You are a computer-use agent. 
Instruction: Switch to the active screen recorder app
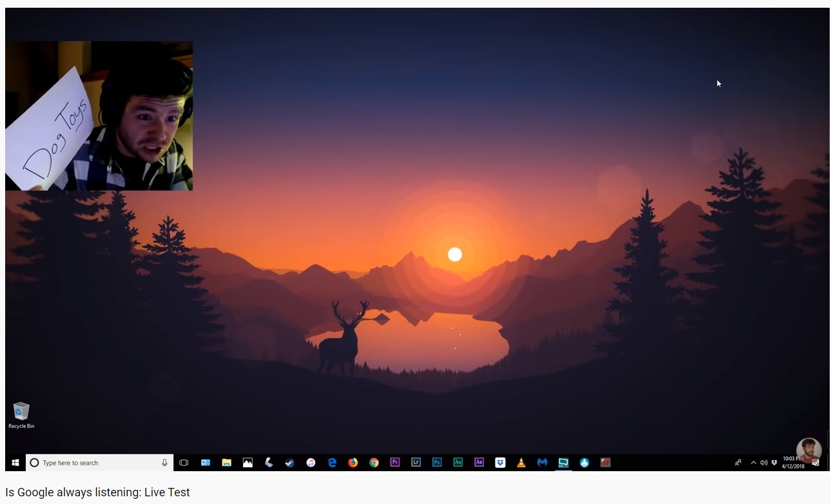click(x=563, y=463)
